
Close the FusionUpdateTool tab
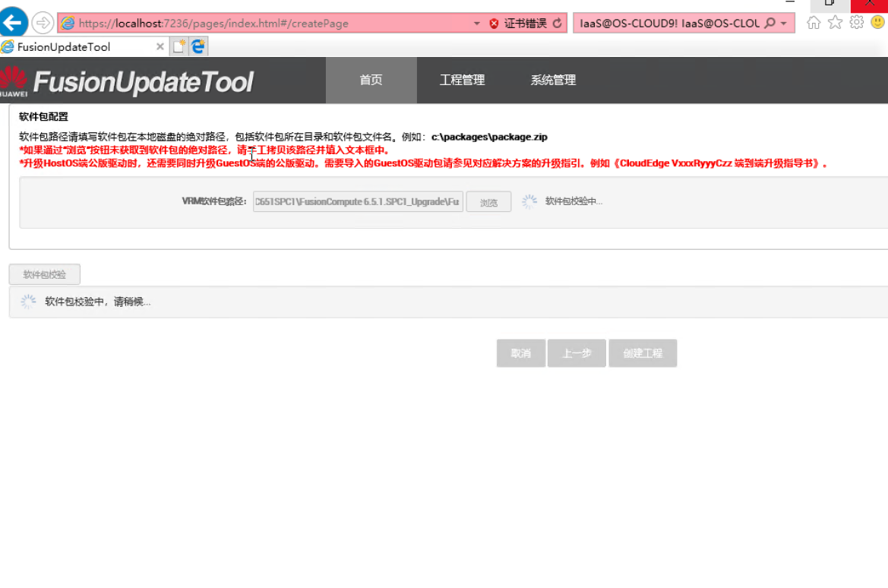pyautogui.click(x=160, y=47)
